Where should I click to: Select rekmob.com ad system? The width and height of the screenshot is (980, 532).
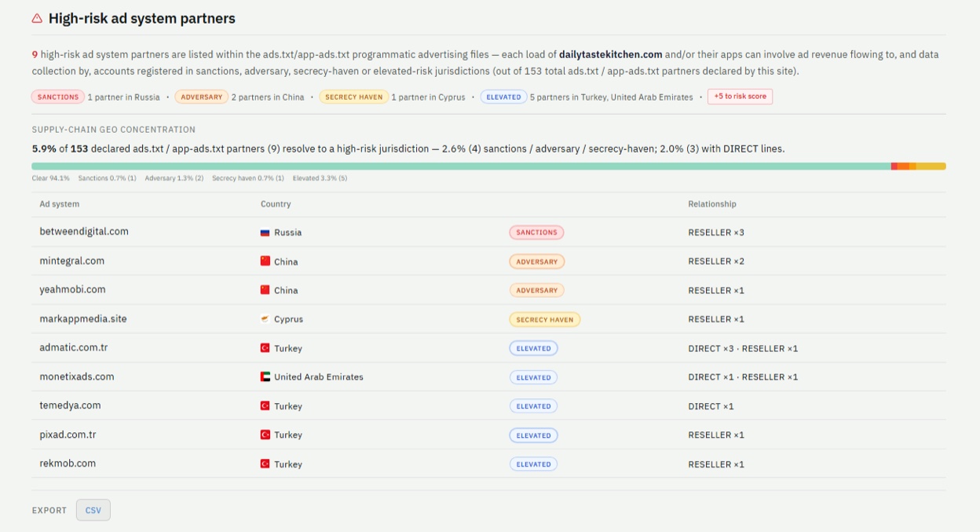(68, 463)
